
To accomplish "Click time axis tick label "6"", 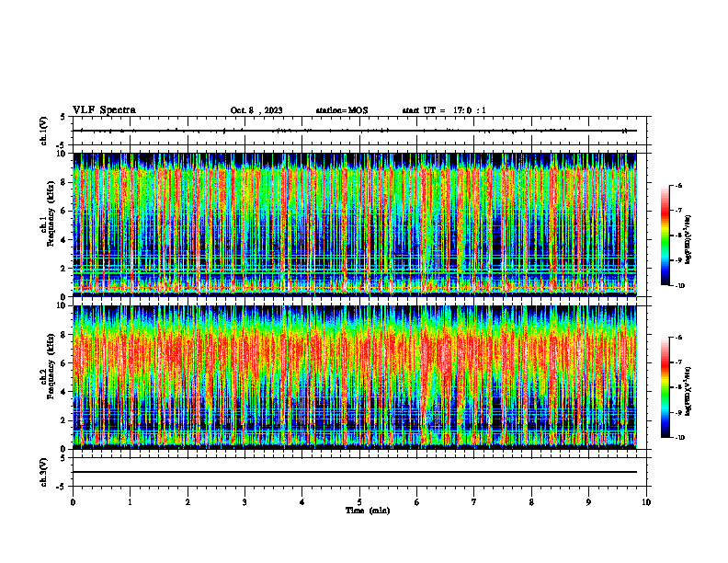I will tap(417, 502).
